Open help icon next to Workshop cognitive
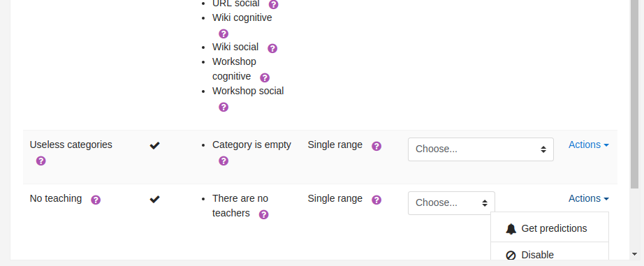 pos(265,77)
